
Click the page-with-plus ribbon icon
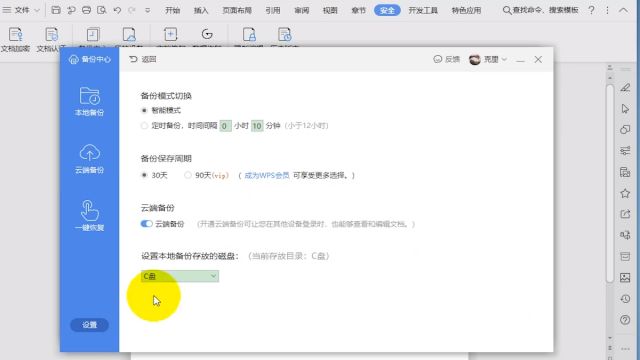pyautogui.click(x=171, y=34)
